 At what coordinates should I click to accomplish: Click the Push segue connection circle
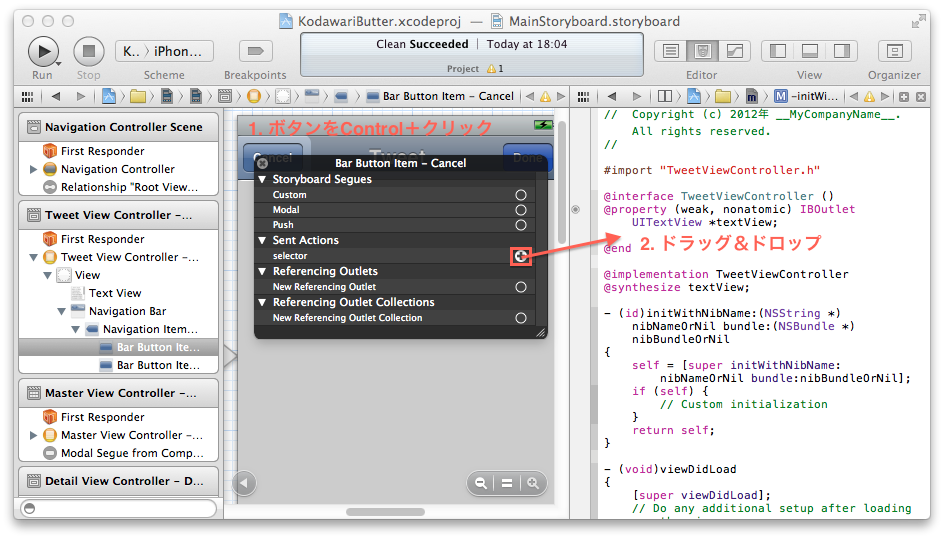[x=521, y=225]
